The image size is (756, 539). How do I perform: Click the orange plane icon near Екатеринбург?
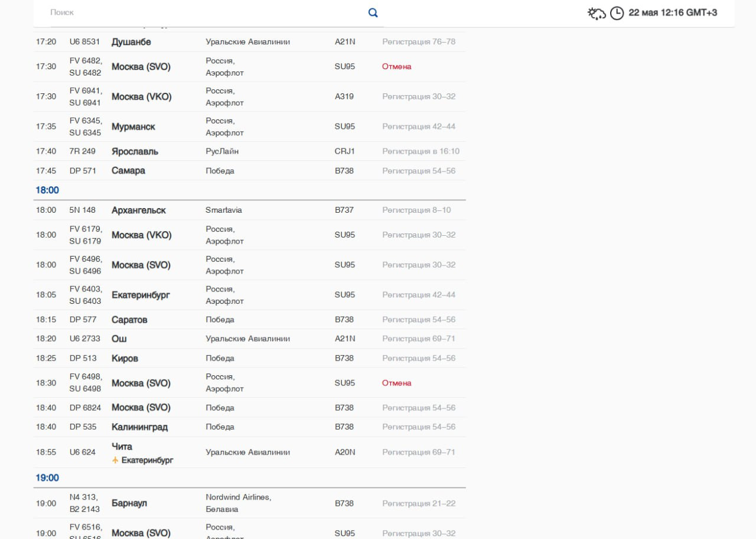[x=115, y=460]
